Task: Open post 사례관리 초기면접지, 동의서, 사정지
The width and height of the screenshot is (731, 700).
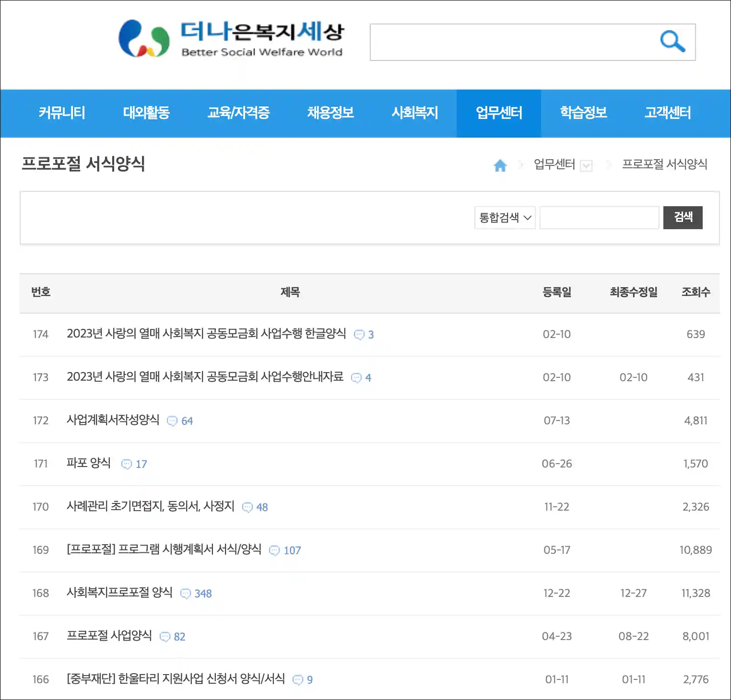Action: (151, 506)
